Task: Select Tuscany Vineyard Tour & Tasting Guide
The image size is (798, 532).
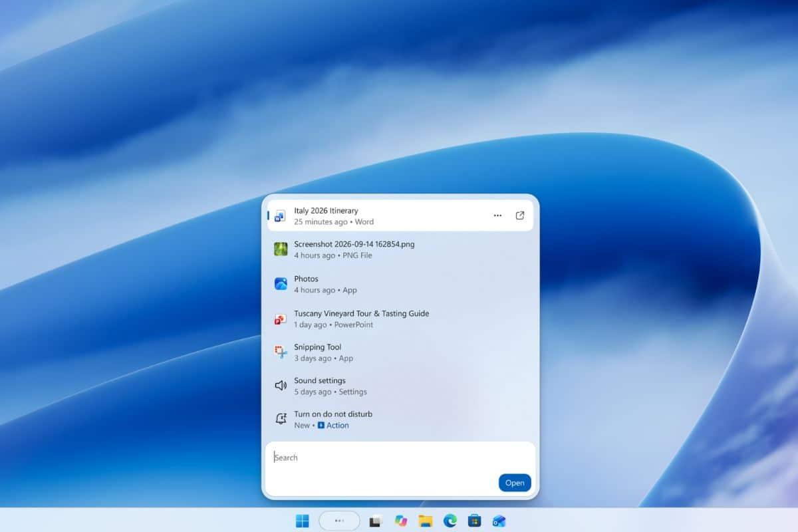Action: pos(400,319)
